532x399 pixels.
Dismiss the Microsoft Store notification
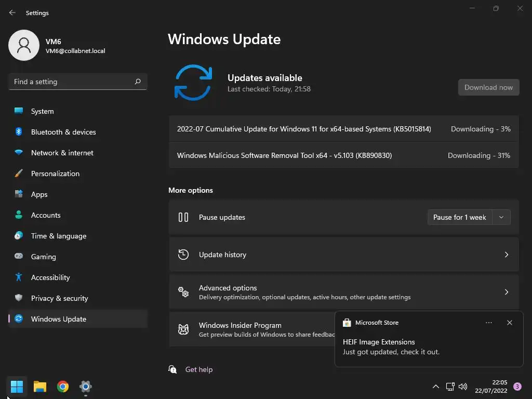tap(509, 323)
